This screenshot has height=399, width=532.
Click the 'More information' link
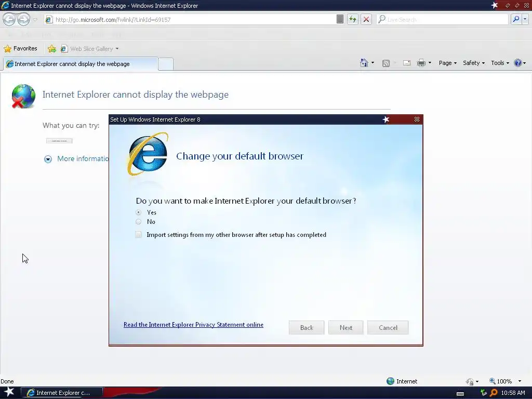(83, 158)
